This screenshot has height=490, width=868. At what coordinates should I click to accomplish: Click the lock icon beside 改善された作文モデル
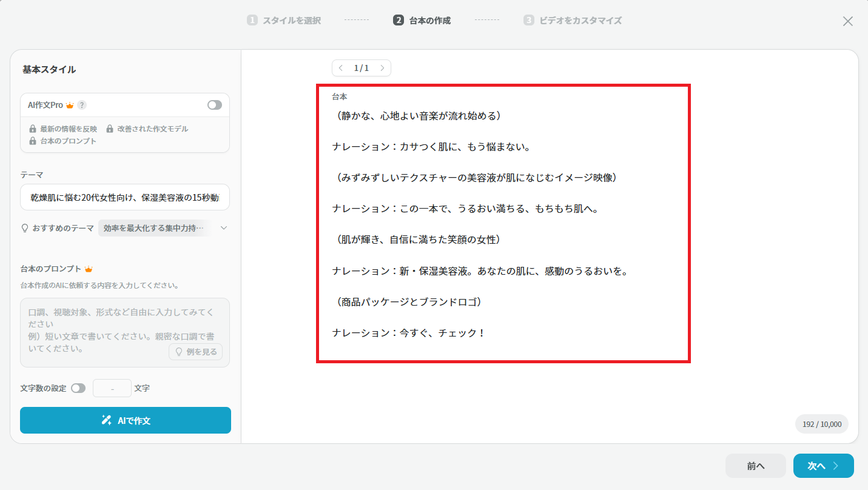point(110,129)
